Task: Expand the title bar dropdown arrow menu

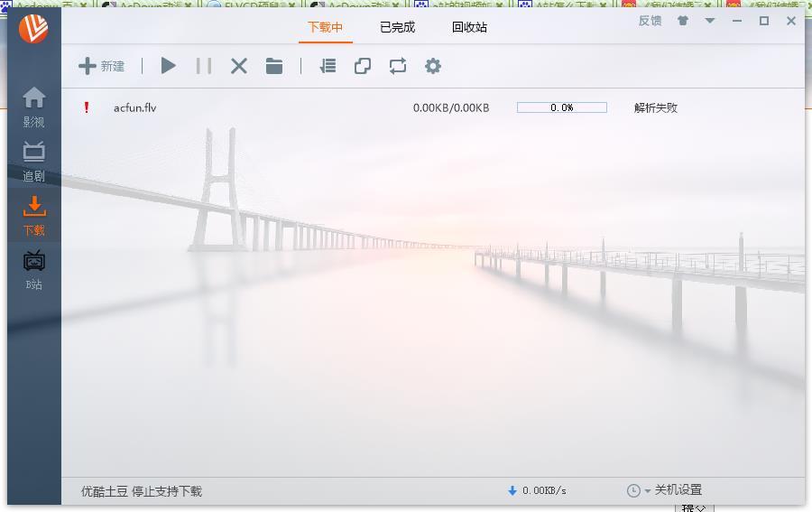Action: click(x=710, y=21)
